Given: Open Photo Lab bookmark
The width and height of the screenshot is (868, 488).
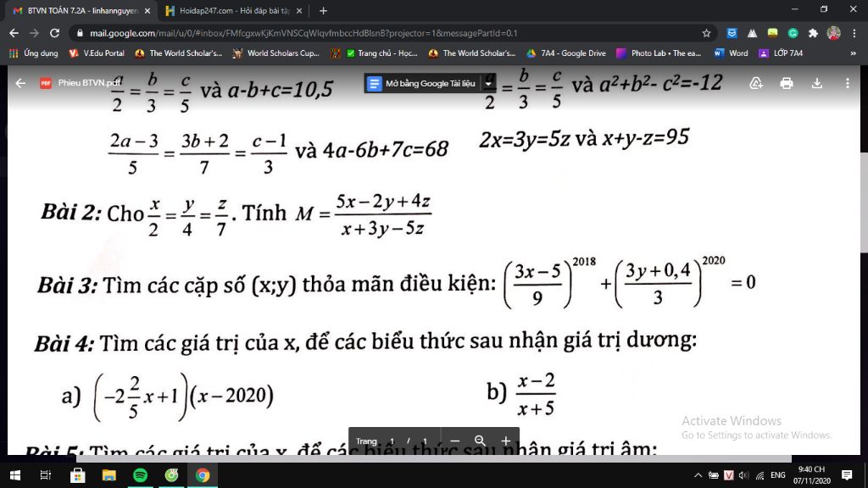Looking at the screenshot, I should 659,53.
